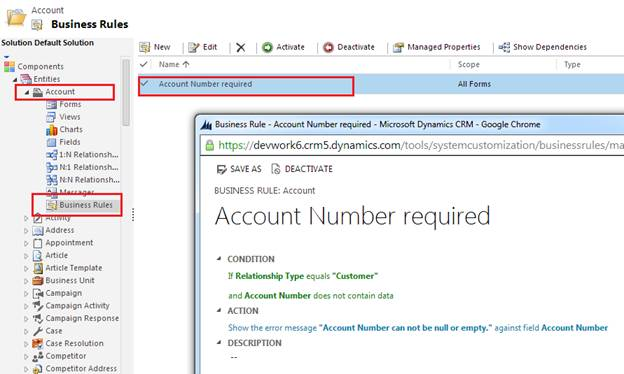Open the Account Number condition line
624x374 pixels.
(311, 296)
